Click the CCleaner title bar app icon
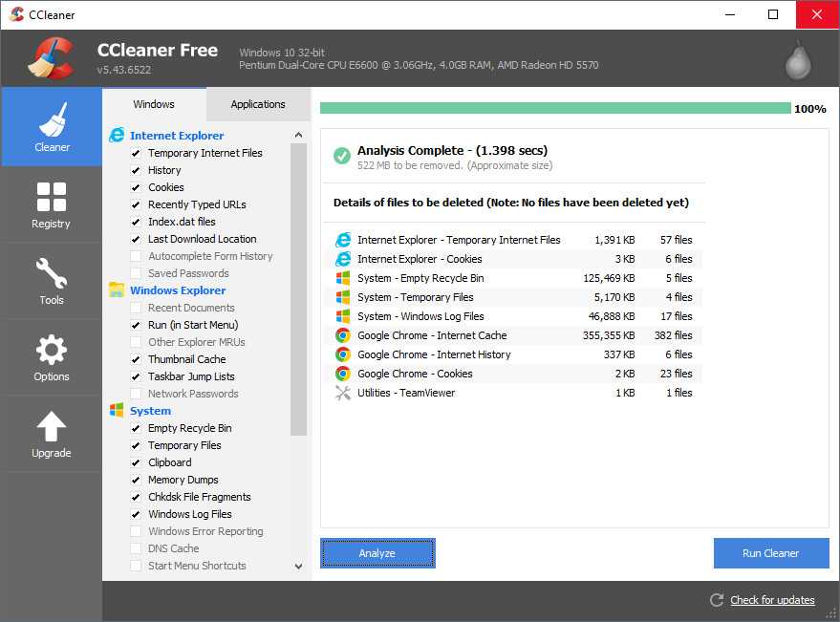 pos(16,14)
